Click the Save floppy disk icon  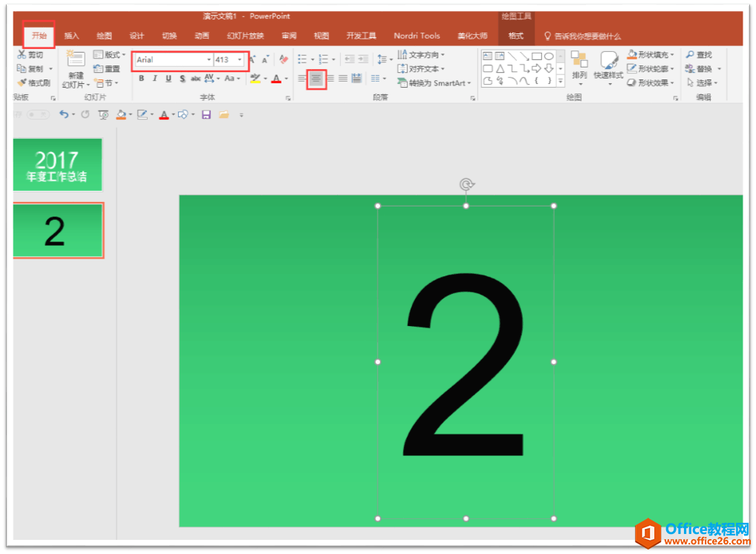coord(206,114)
